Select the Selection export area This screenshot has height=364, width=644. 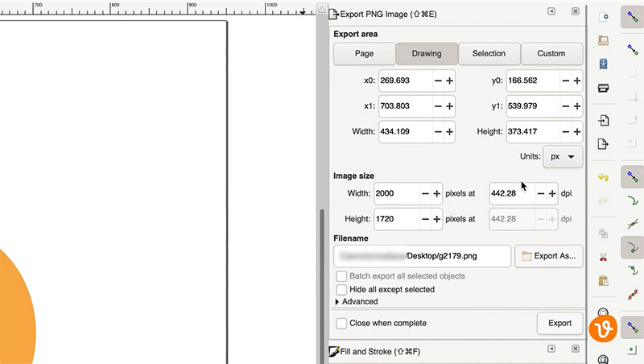point(489,53)
